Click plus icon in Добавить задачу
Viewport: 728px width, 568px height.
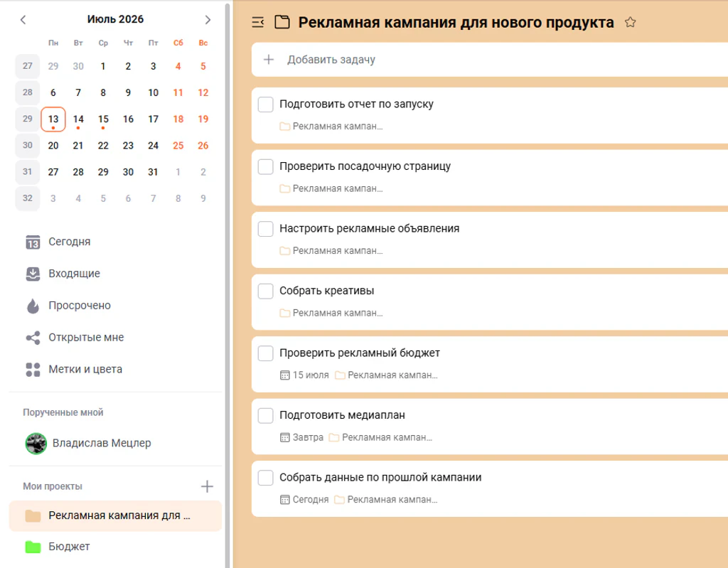pos(268,60)
